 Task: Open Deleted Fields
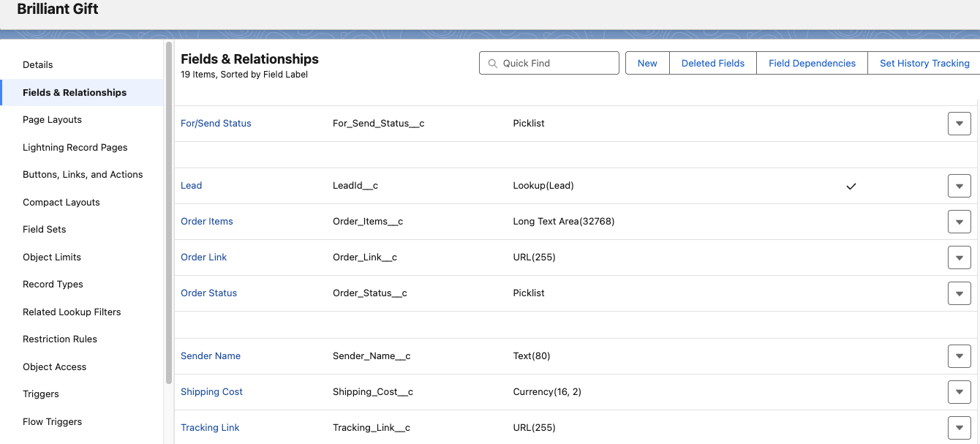(712, 64)
